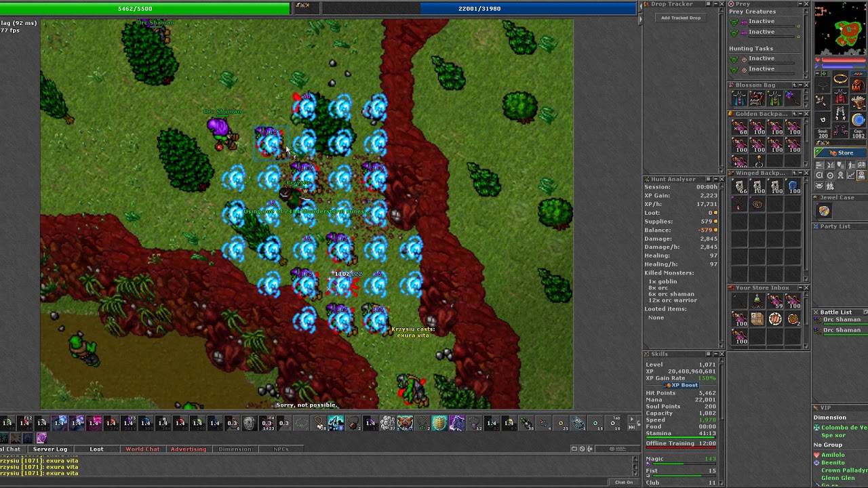Select the rune stack of 68 in Golden Backpack
Viewport: 868px width, 488px height.
[x=739, y=127]
